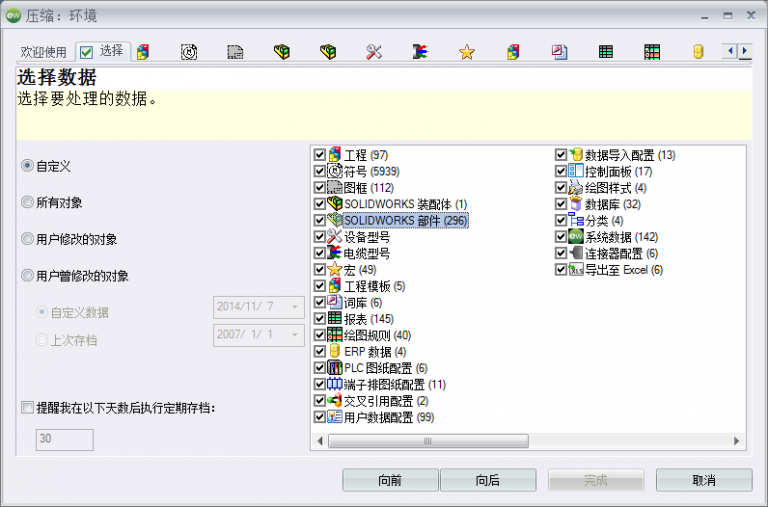Select the 自定义 radio option
Image resolution: width=768 pixels, height=507 pixels.
coord(27,166)
